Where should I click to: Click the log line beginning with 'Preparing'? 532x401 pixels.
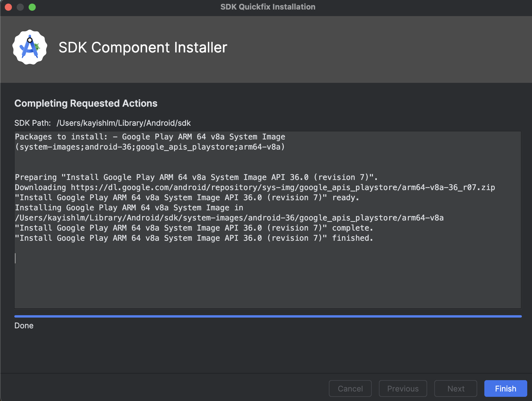[196, 177]
